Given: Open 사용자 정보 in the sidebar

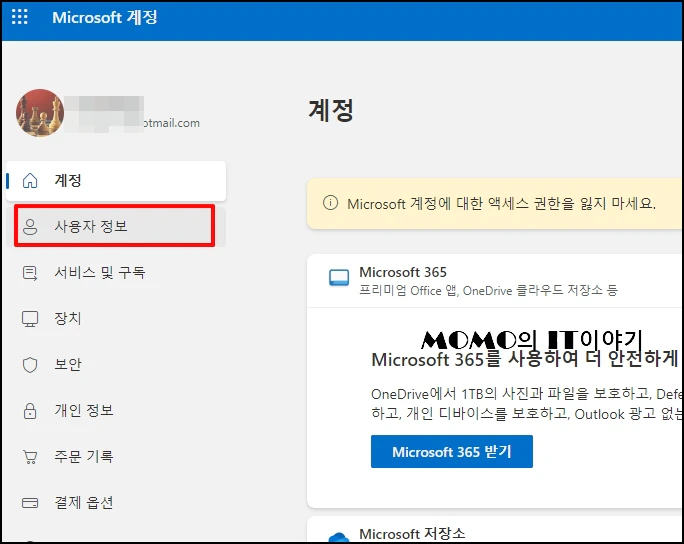Looking at the screenshot, I should click(x=116, y=226).
